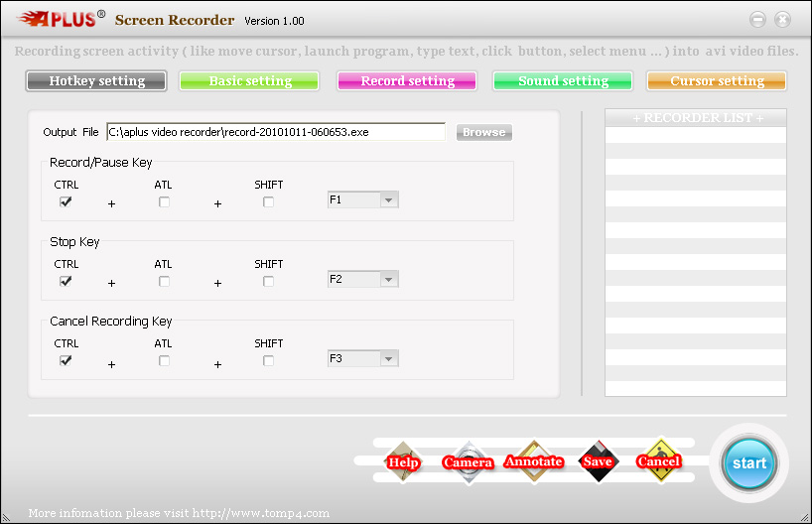This screenshot has height=524, width=812.
Task: Click the RECORDER LIST header
Action: point(696,118)
